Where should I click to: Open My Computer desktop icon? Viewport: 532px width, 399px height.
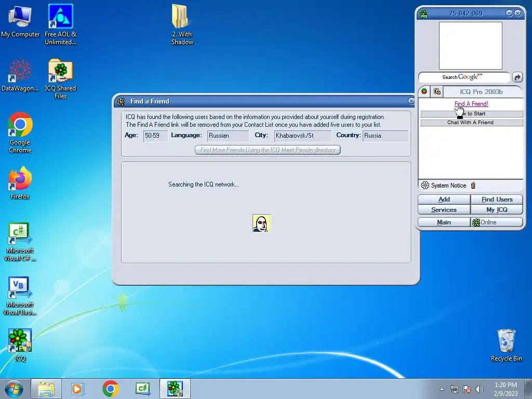pos(20,21)
